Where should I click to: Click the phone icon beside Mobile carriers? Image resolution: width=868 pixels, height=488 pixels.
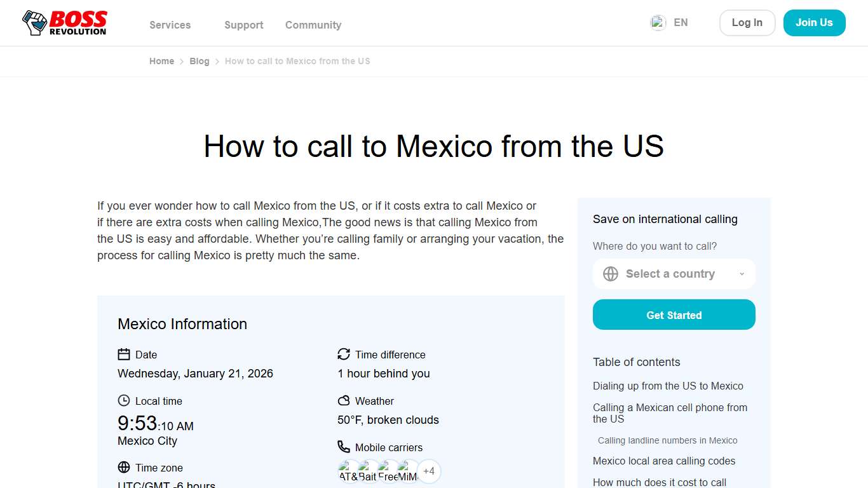coord(344,447)
